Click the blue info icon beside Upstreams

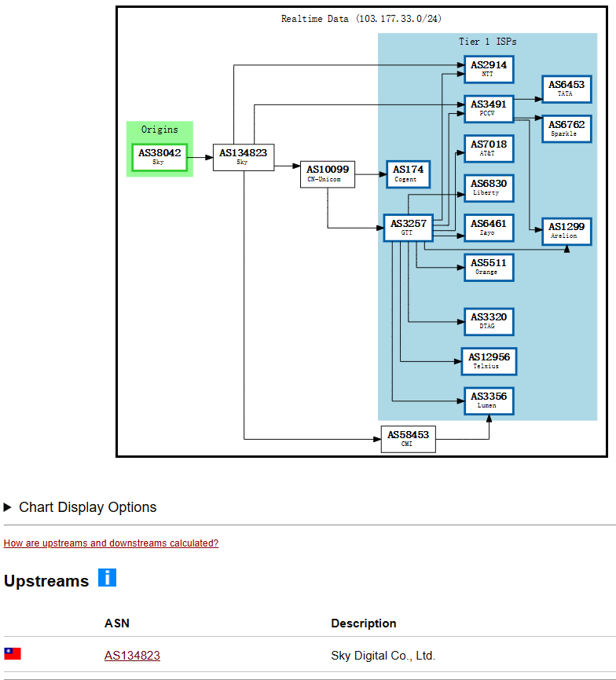coord(107,577)
